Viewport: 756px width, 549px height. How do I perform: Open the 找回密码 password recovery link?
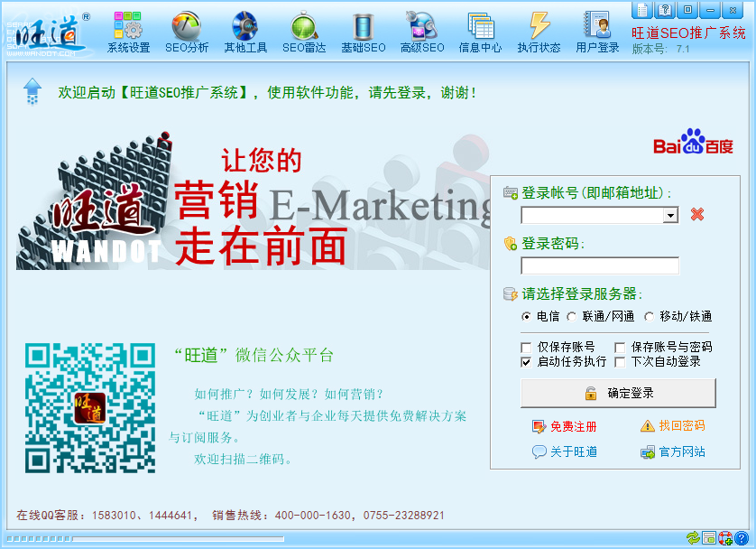[x=682, y=425]
